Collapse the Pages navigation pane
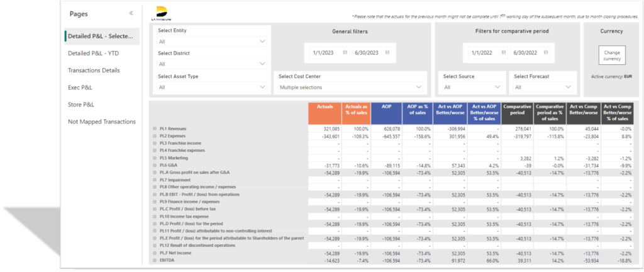This screenshot has height=272, width=644. [131, 13]
